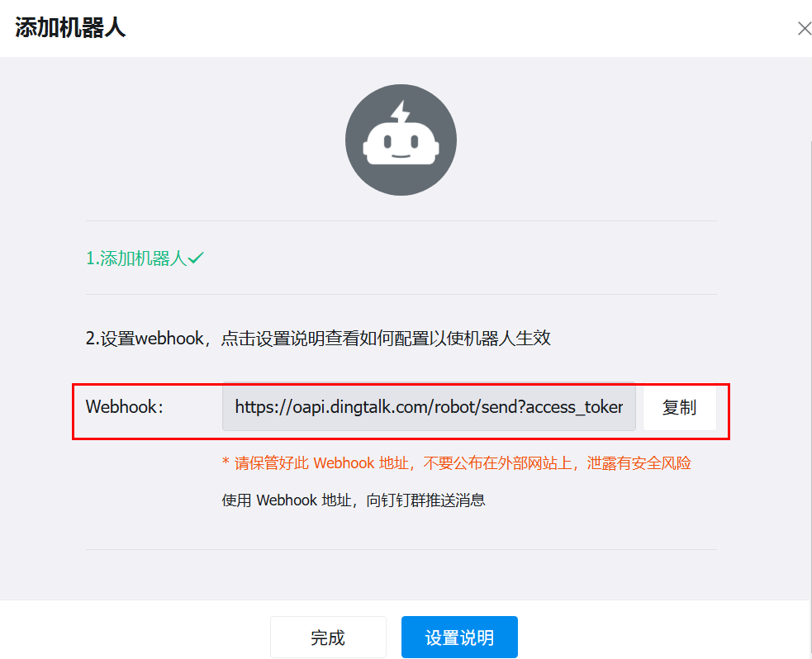
Task: Click the orange asterisk before the warning
Action: click(x=226, y=464)
